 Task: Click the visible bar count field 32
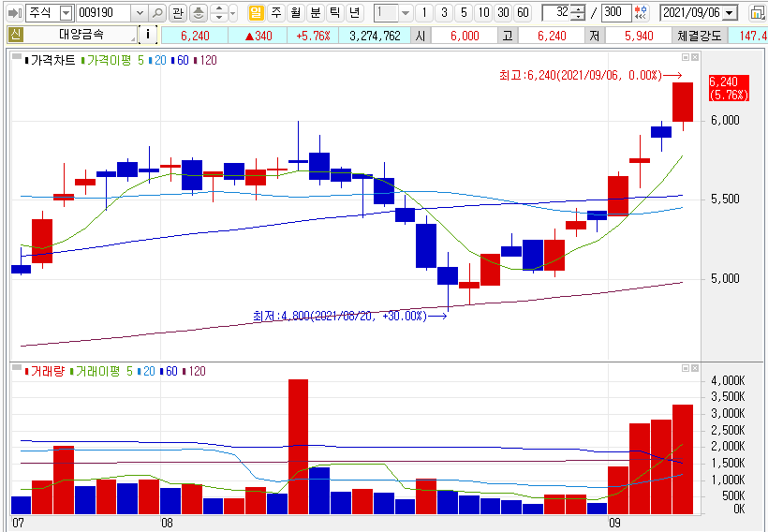pos(557,13)
